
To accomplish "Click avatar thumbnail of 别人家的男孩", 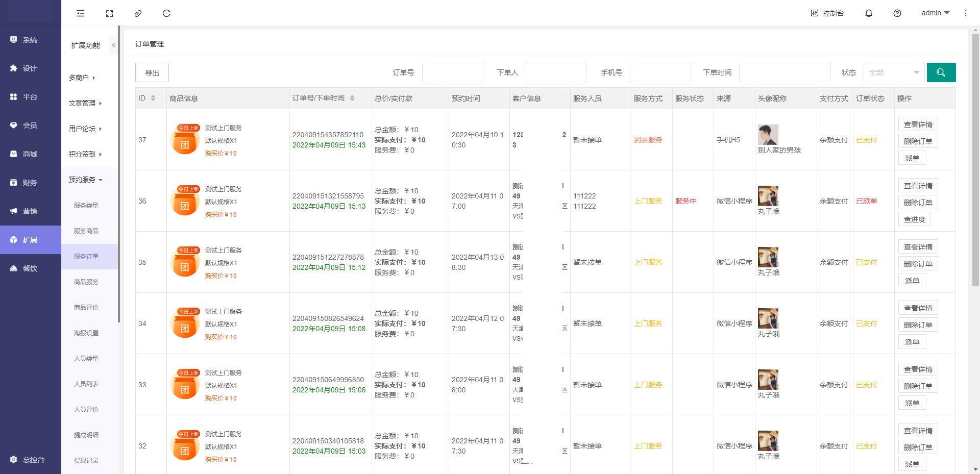I will click(x=768, y=134).
